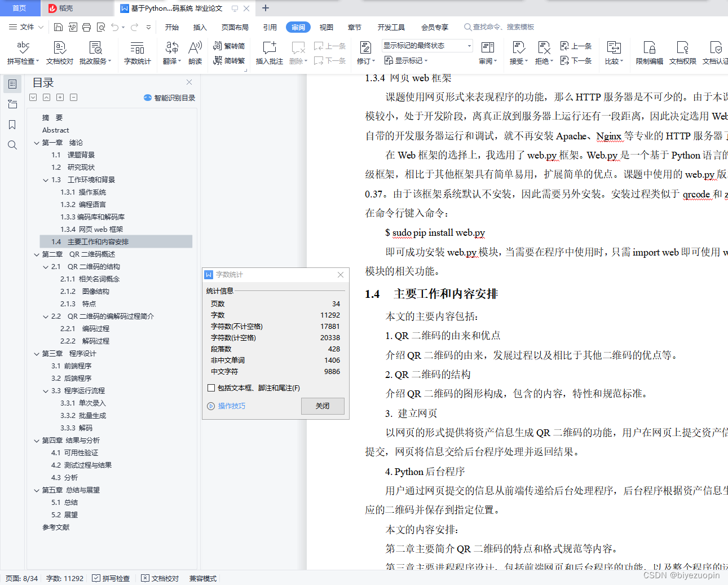Switch to the 章节 ribbon tab
The width and height of the screenshot is (728, 585).
(x=355, y=27)
